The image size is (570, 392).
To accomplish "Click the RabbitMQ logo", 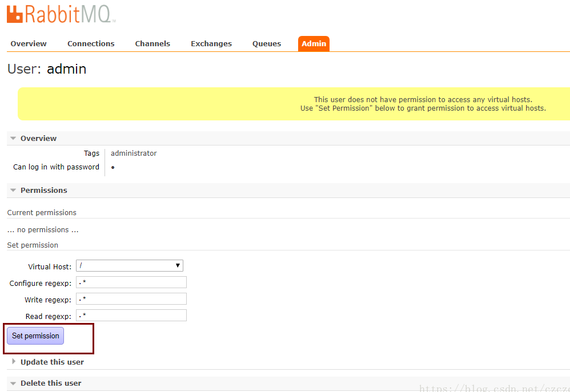I will point(61,14).
